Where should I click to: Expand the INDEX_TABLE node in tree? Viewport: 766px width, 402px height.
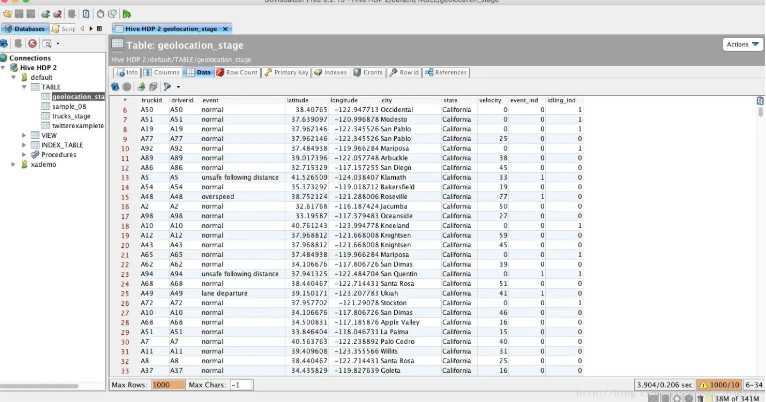coord(24,145)
